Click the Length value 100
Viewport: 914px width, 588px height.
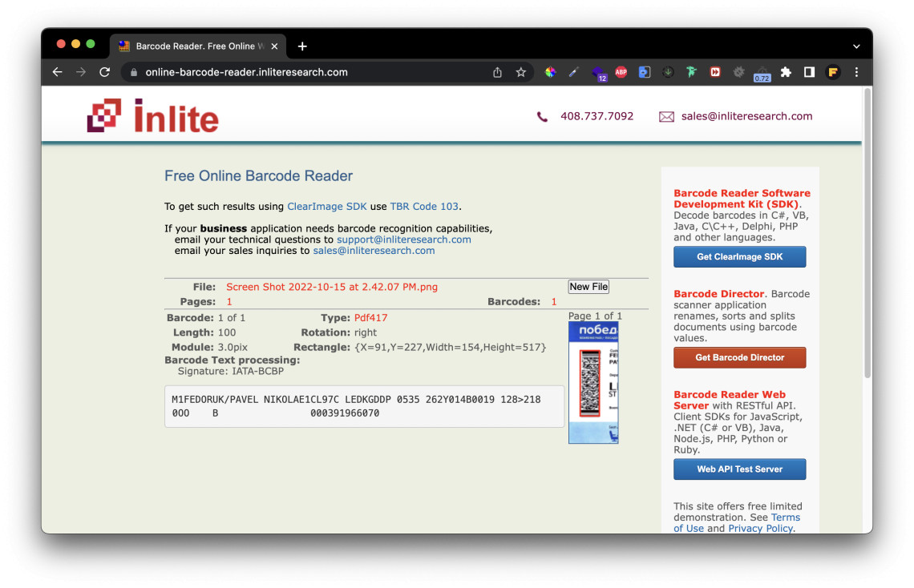(227, 333)
